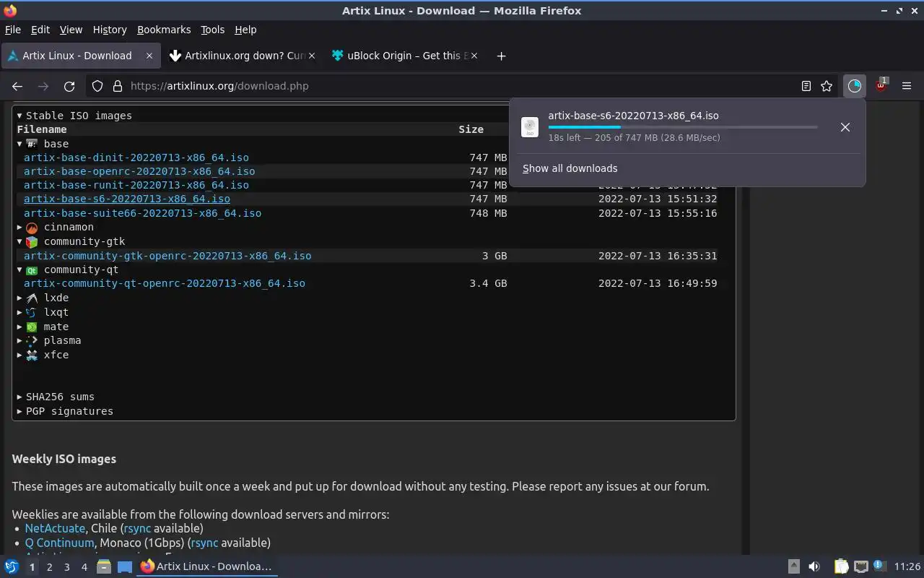Click the removable media eject tray icon
This screenshot has width=924, height=578.
[x=793, y=566]
